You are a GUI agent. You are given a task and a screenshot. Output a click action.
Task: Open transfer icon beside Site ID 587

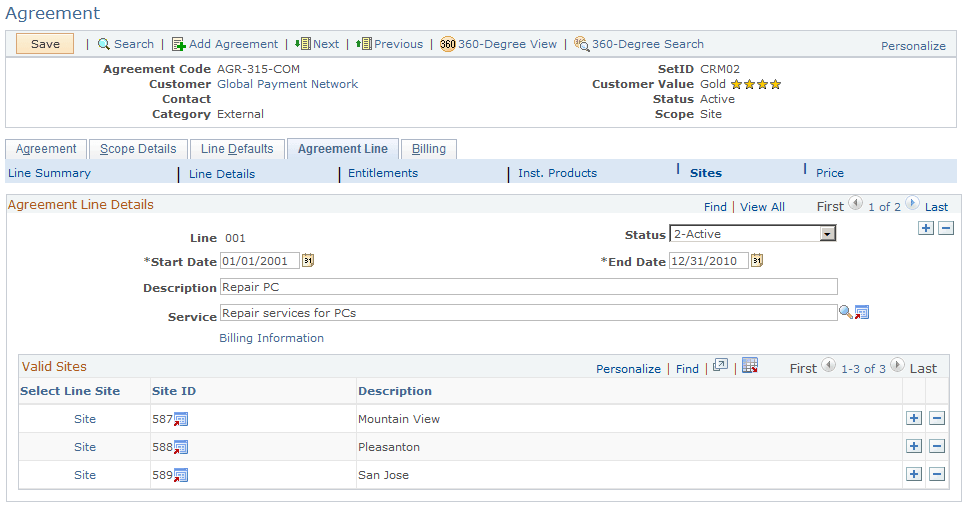(x=180, y=419)
